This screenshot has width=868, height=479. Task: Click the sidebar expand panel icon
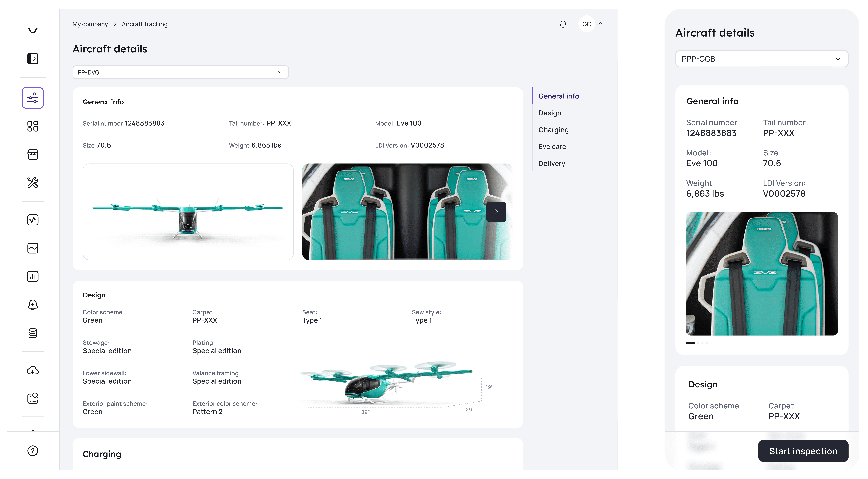coord(33,59)
